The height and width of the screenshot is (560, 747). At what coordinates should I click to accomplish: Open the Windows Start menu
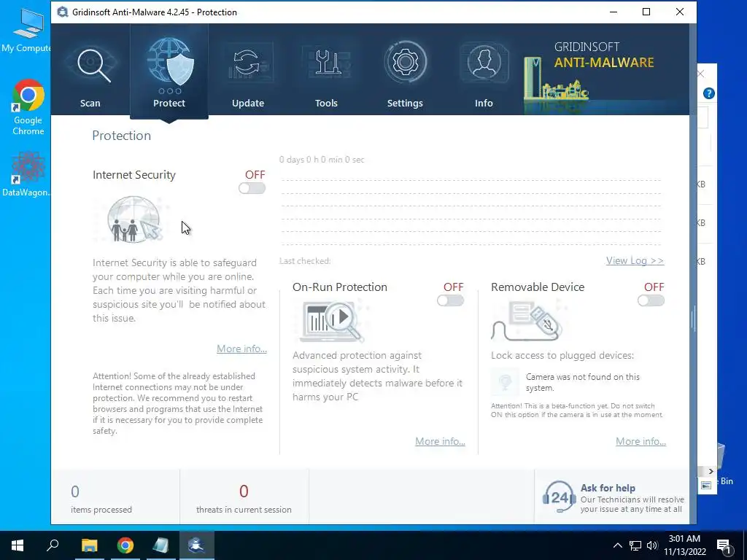click(x=18, y=545)
